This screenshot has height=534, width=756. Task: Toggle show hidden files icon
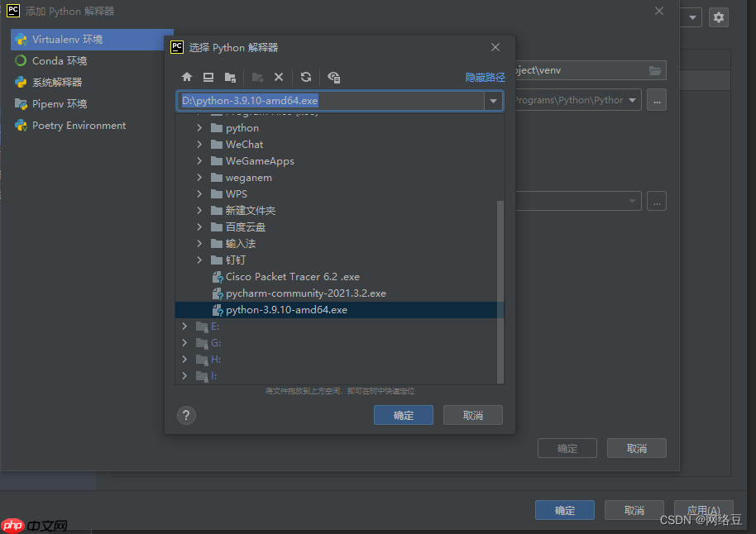click(333, 77)
